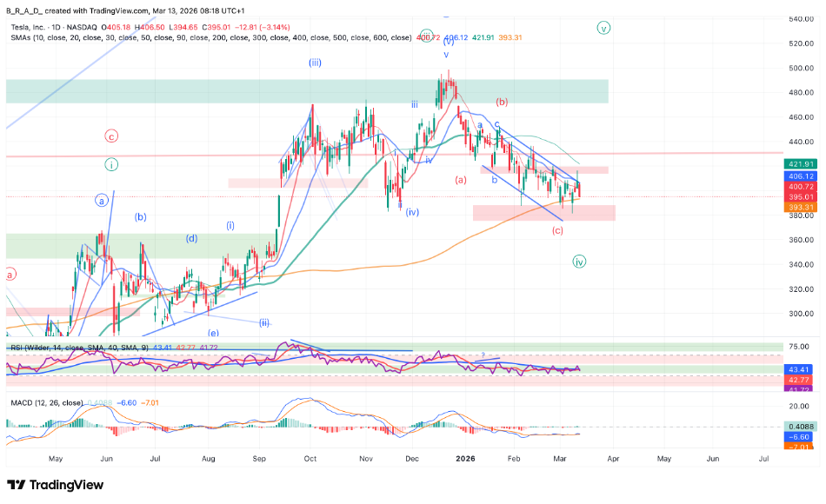Click the red 395.01 last price tag
This screenshot has height=504, width=826.
(799, 196)
